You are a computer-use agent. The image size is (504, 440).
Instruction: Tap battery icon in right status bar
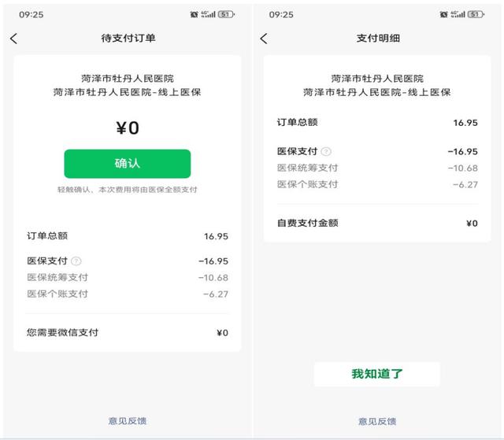pyautogui.click(x=476, y=14)
